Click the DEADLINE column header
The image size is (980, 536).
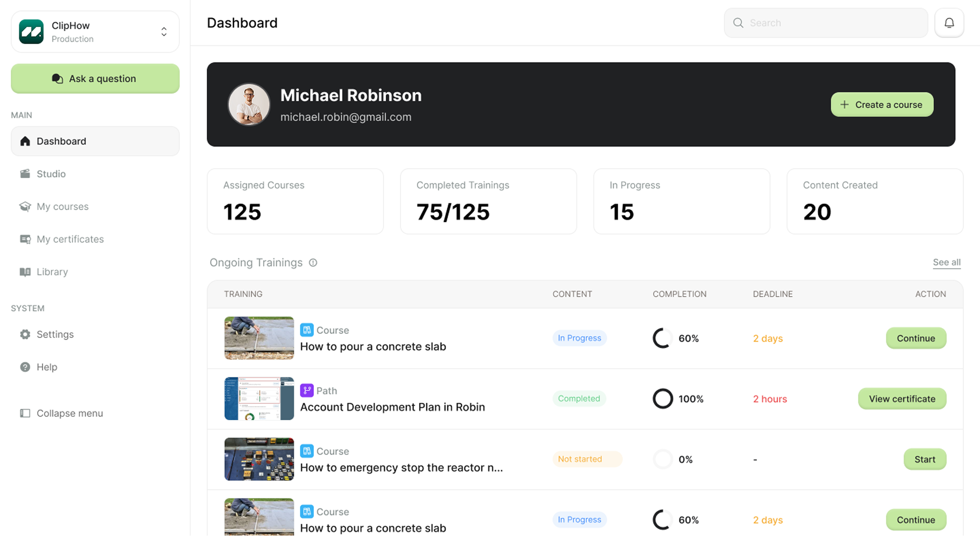pos(773,294)
